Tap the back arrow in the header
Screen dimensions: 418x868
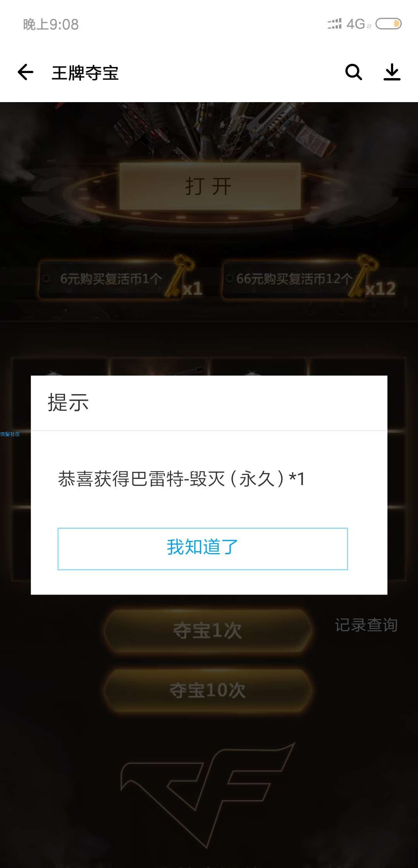coord(26,72)
